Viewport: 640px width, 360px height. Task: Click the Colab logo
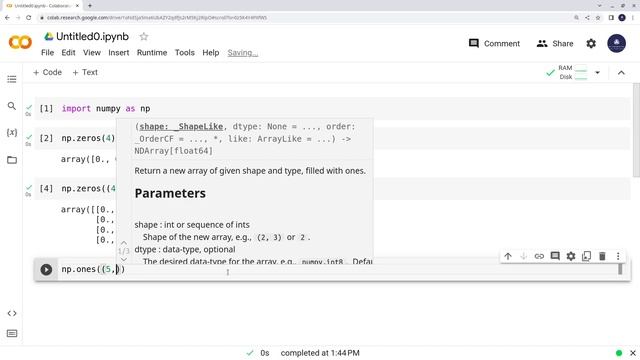20,42
